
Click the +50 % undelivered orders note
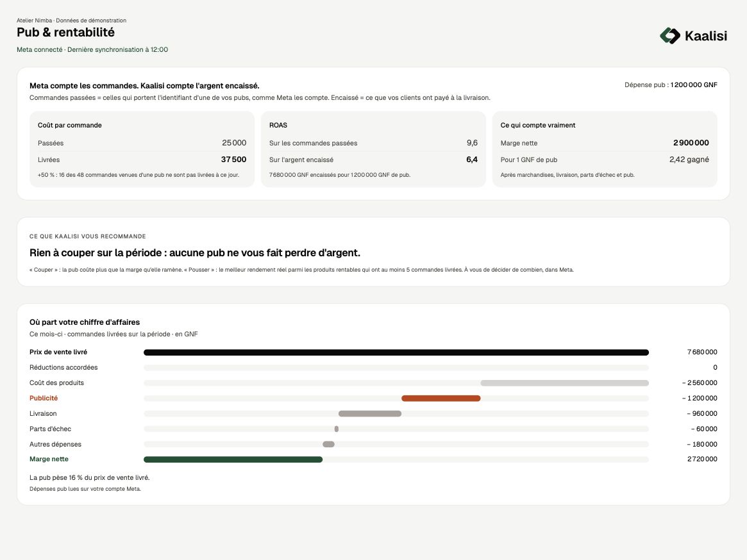(x=138, y=175)
